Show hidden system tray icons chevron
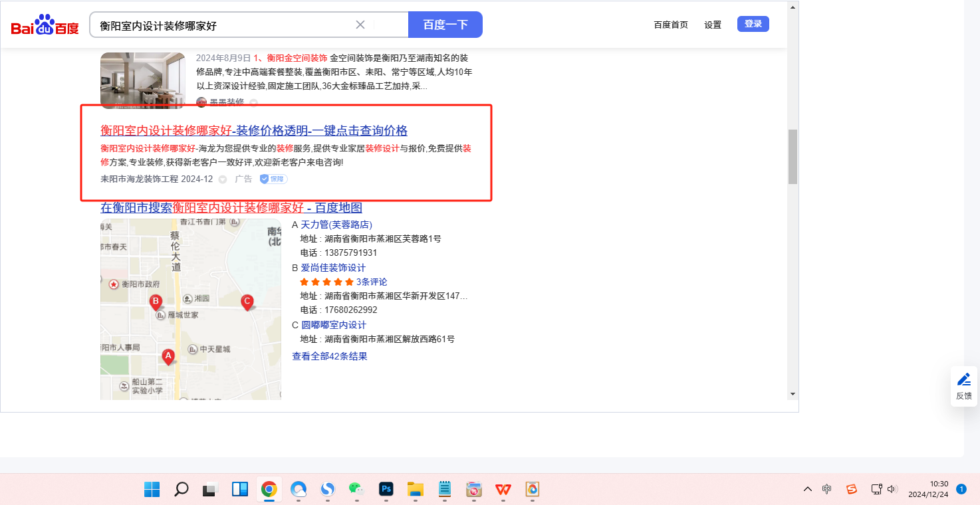 pos(807,489)
